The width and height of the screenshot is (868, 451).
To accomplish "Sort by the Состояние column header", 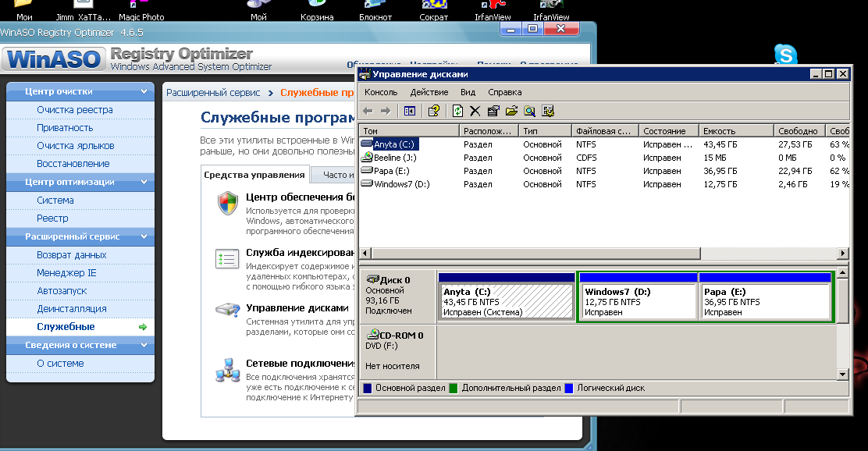I will (668, 131).
